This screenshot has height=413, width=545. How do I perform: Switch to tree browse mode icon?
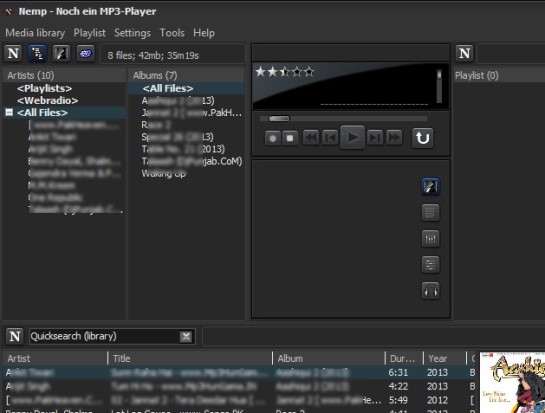pos(37,54)
